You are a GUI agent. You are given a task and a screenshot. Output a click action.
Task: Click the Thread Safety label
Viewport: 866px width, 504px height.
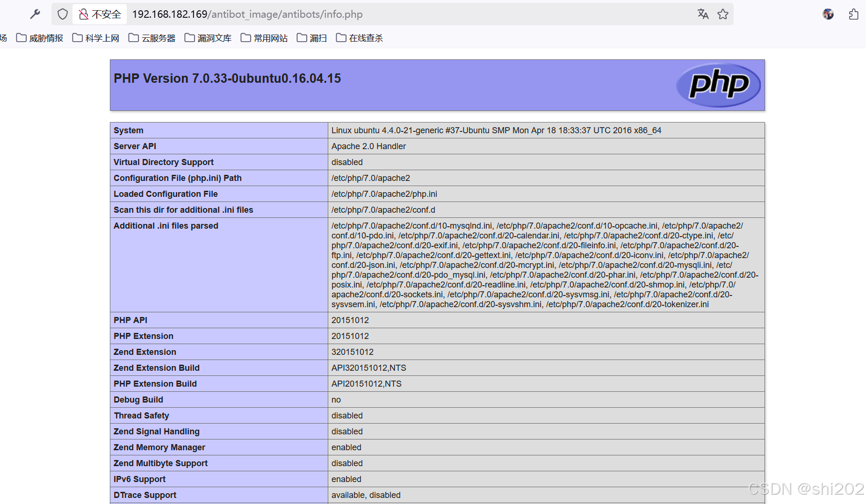point(142,416)
